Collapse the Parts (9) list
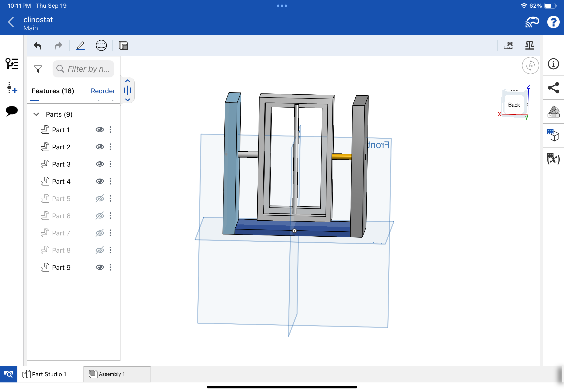This screenshot has width=564, height=392. coord(36,114)
